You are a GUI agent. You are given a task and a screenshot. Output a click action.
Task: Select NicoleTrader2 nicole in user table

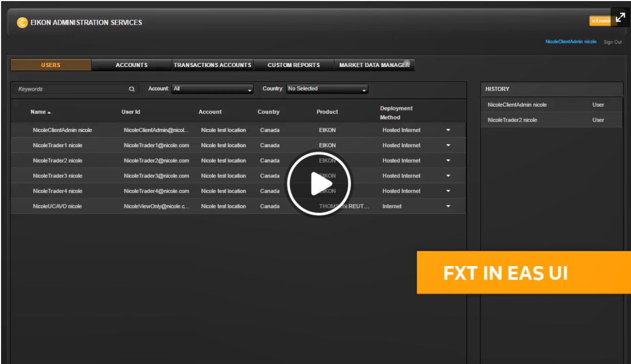pos(58,160)
